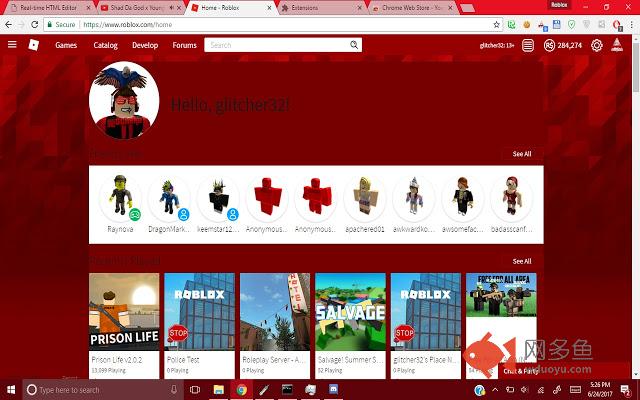Open File Explorer from the taskbar
The width and height of the screenshot is (640, 400).
click(x=219, y=390)
